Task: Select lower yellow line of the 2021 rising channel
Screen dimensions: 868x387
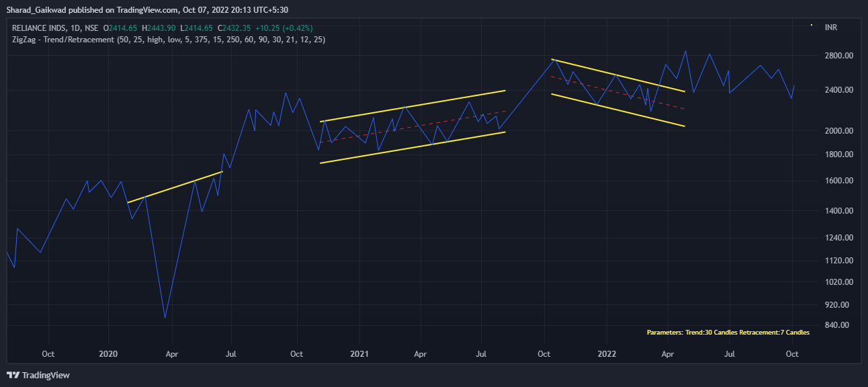Action: pyautogui.click(x=413, y=147)
